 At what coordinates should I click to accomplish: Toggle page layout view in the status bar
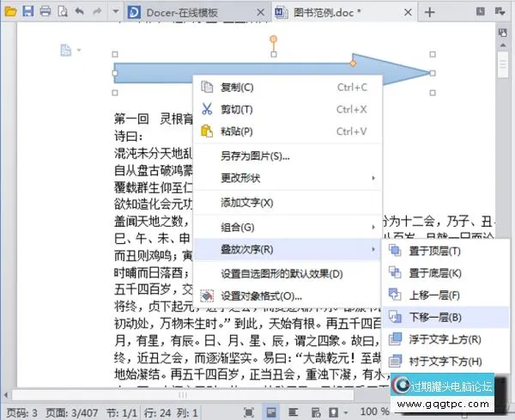pos(271,412)
